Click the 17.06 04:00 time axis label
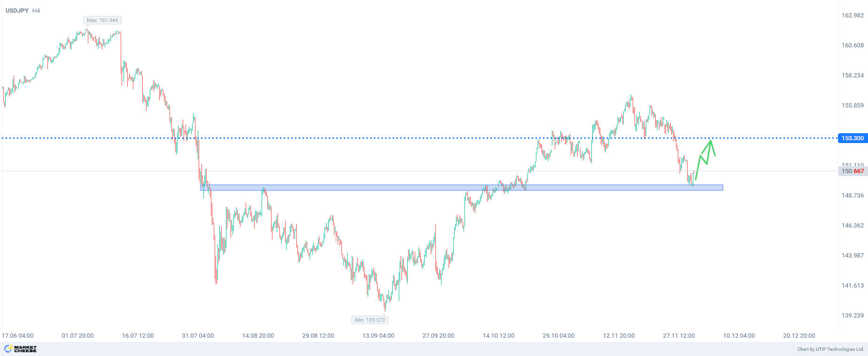Viewport: 868px width, 356px height. tap(18, 335)
